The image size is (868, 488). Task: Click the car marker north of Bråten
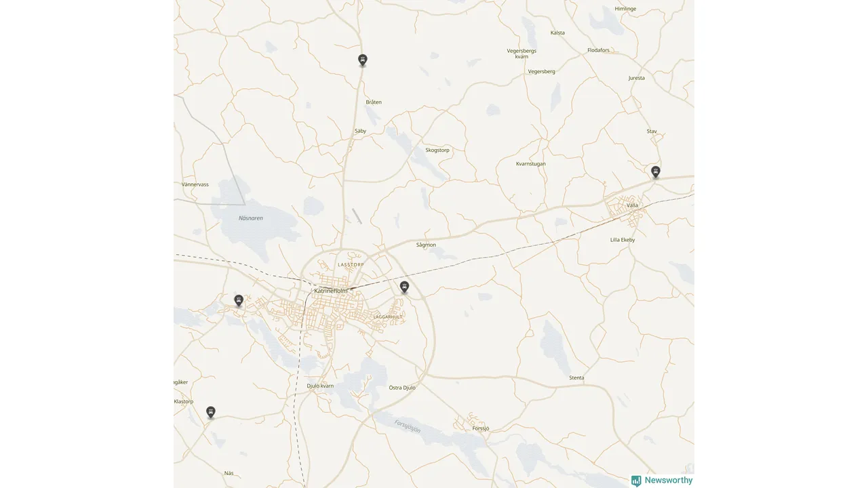coord(363,60)
